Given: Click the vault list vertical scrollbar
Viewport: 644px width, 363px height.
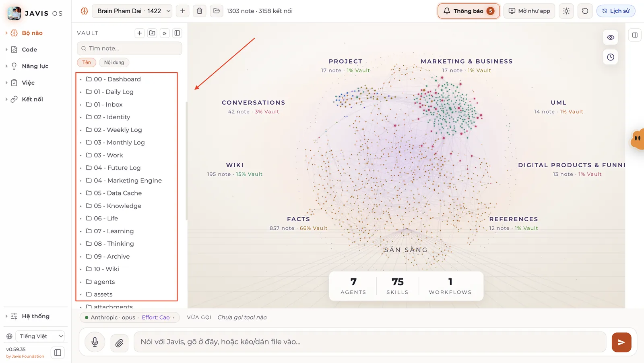Looking at the screenshot, I should [186, 161].
